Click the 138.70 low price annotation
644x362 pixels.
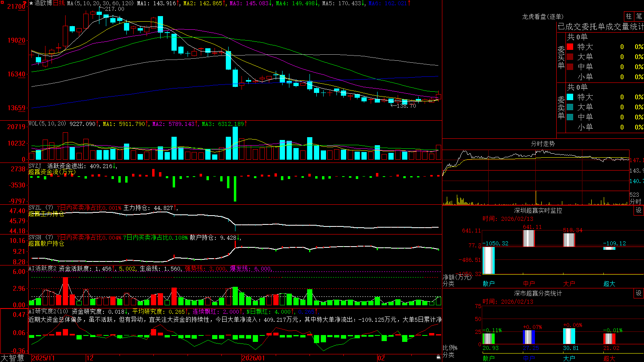(x=406, y=106)
